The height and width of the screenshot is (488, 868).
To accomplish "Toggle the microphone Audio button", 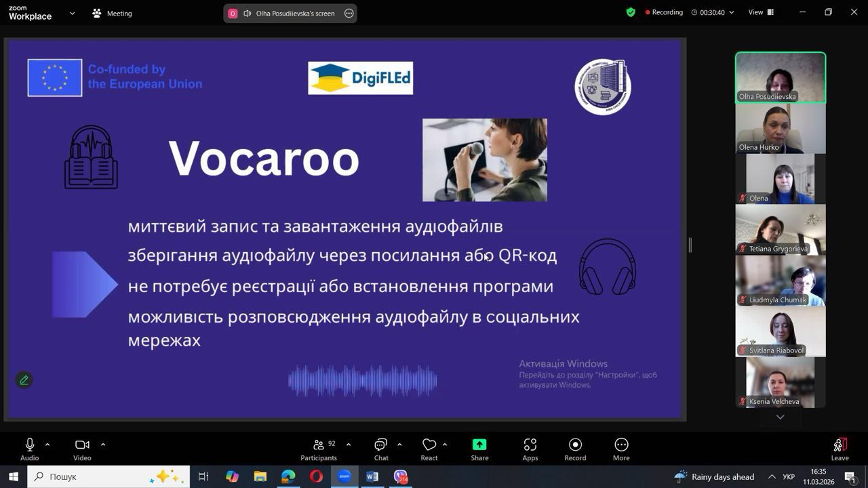I will (30, 449).
